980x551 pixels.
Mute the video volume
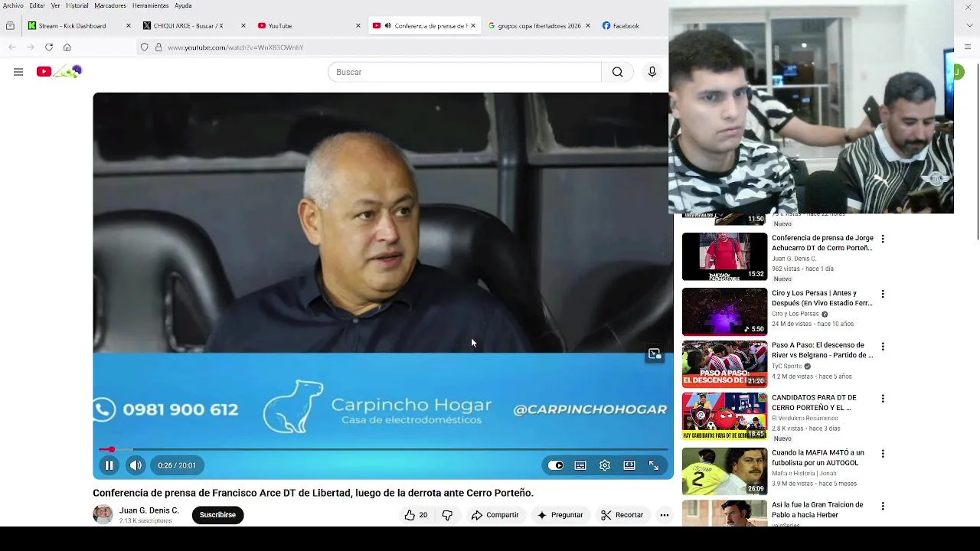point(136,465)
